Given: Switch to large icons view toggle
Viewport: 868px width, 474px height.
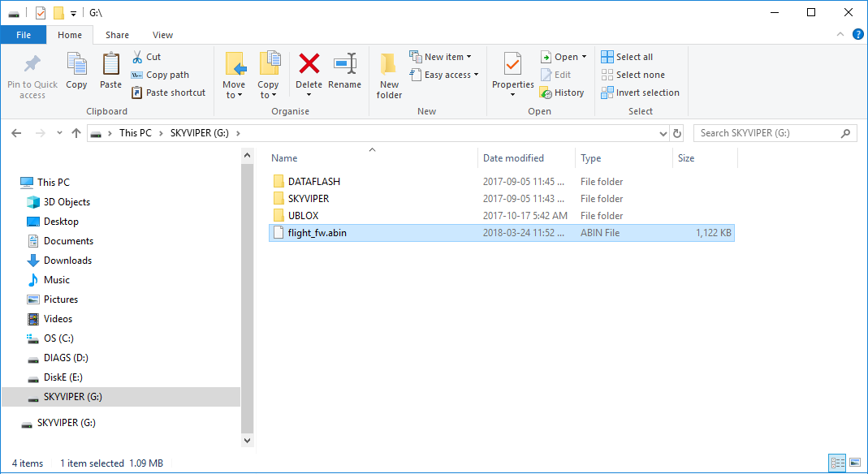Looking at the screenshot, I should click(854, 463).
